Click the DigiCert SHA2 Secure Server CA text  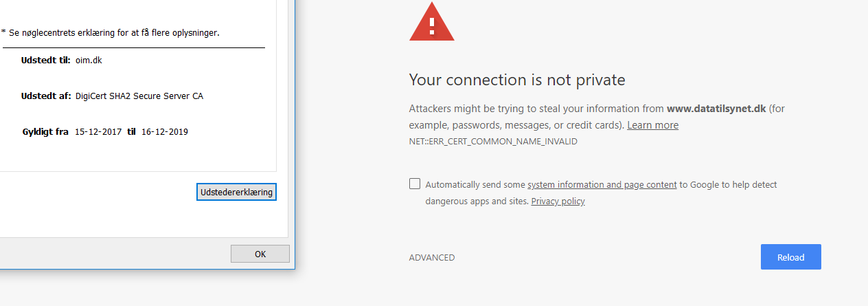point(139,96)
